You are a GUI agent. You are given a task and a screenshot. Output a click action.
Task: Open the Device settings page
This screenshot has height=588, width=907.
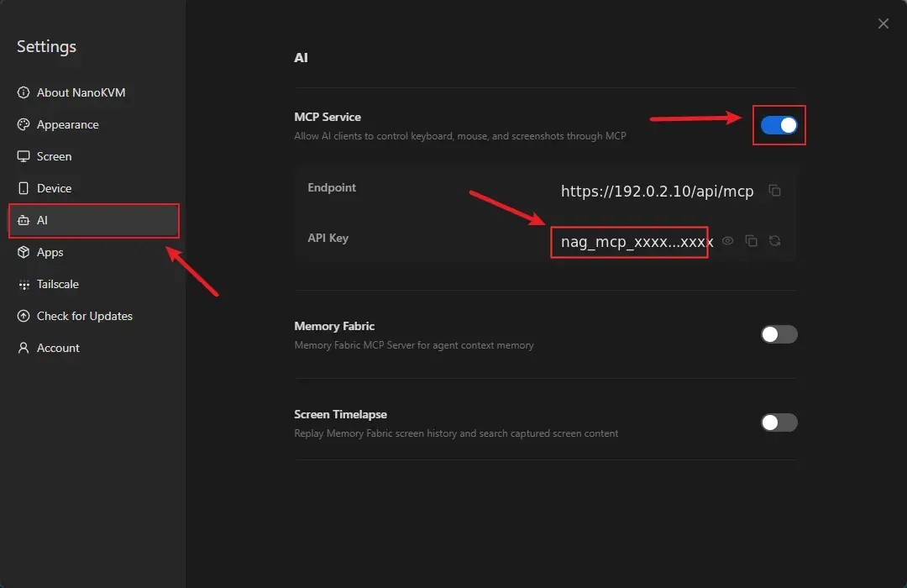pos(94,188)
